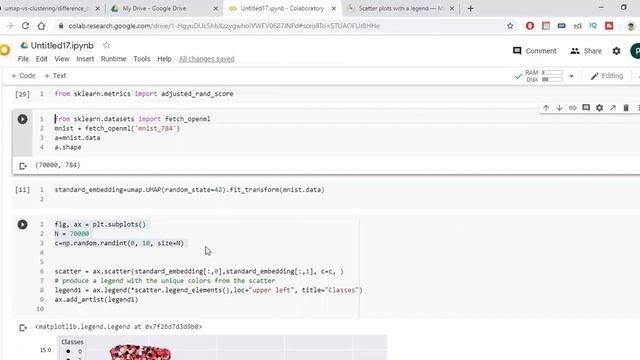Open the Help menu
Viewport: 640px width, 360px height.
point(164,59)
